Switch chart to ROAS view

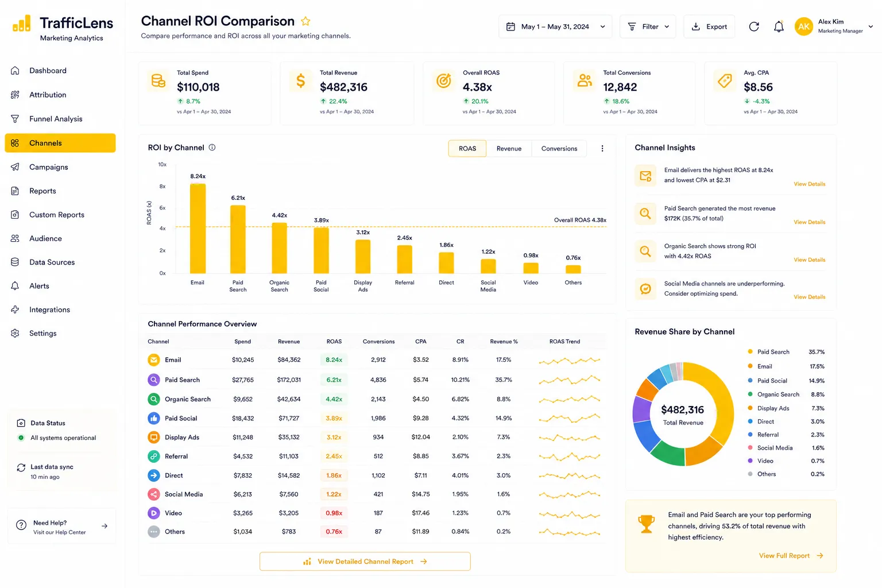(467, 148)
